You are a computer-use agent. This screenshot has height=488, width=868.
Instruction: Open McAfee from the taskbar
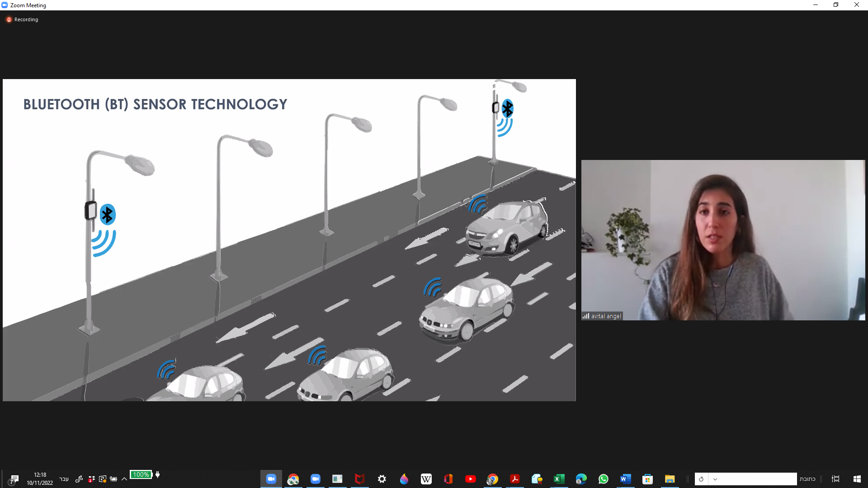[x=359, y=479]
